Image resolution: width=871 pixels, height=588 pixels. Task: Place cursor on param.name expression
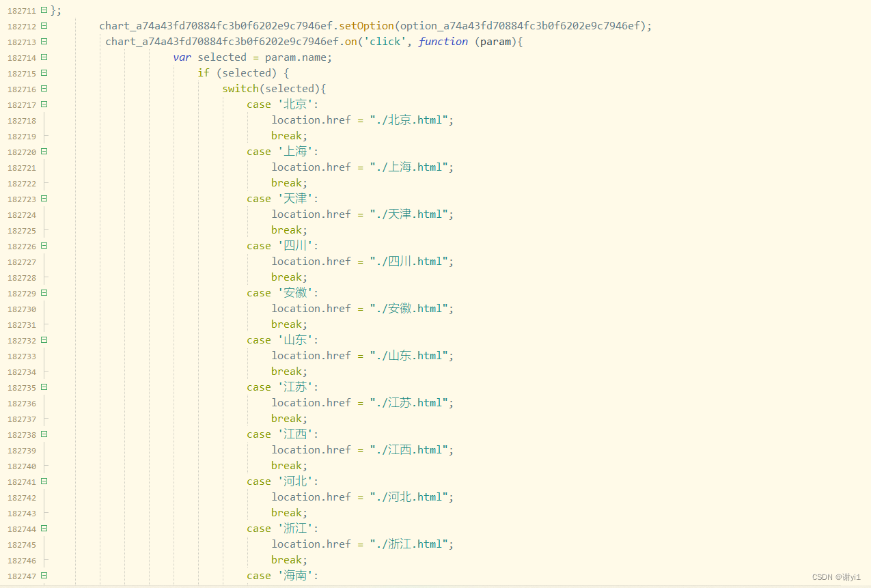296,57
